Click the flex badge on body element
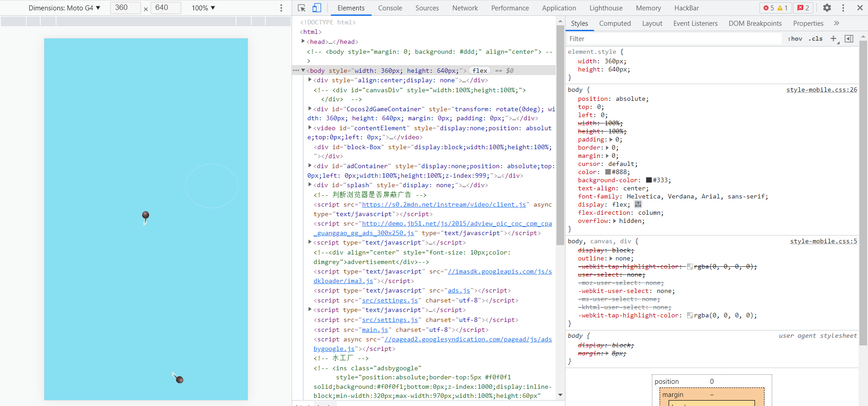 pyautogui.click(x=480, y=71)
